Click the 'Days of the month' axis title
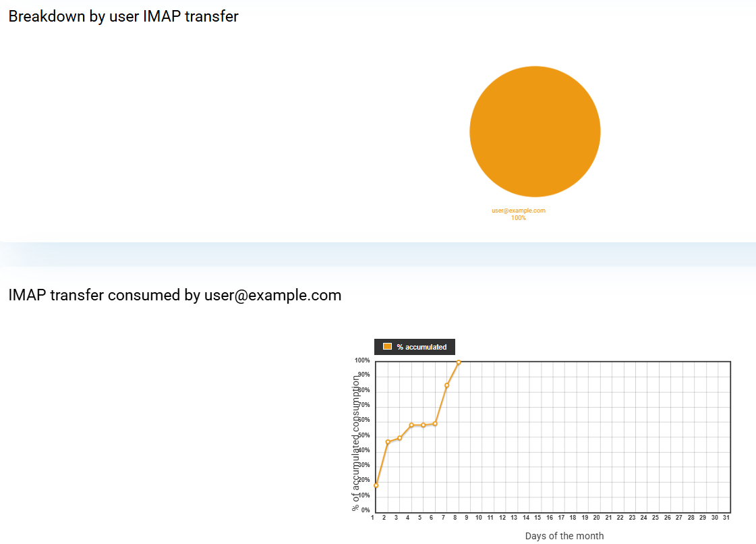The height and width of the screenshot is (544, 756). [x=564, y=536]
